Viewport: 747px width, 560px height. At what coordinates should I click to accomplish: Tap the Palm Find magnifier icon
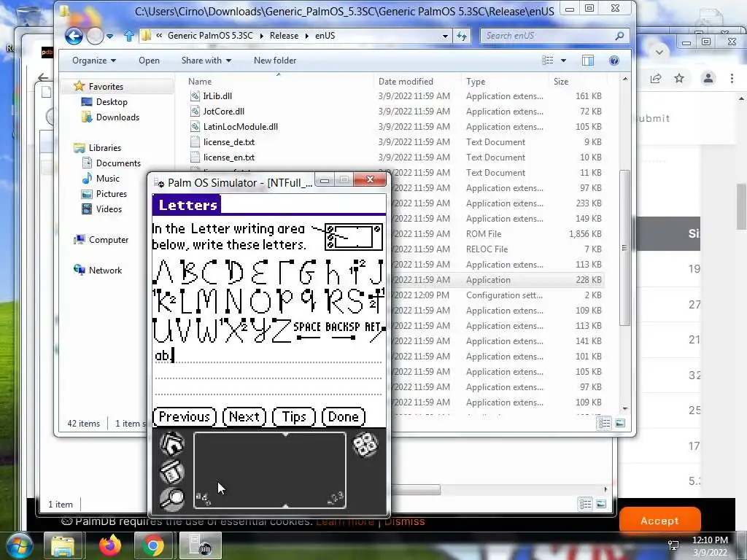[171, 499]
